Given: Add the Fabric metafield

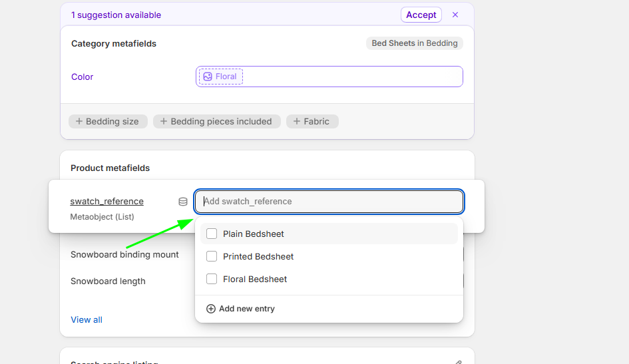Looking at the screenshot, I should [312, 121].
